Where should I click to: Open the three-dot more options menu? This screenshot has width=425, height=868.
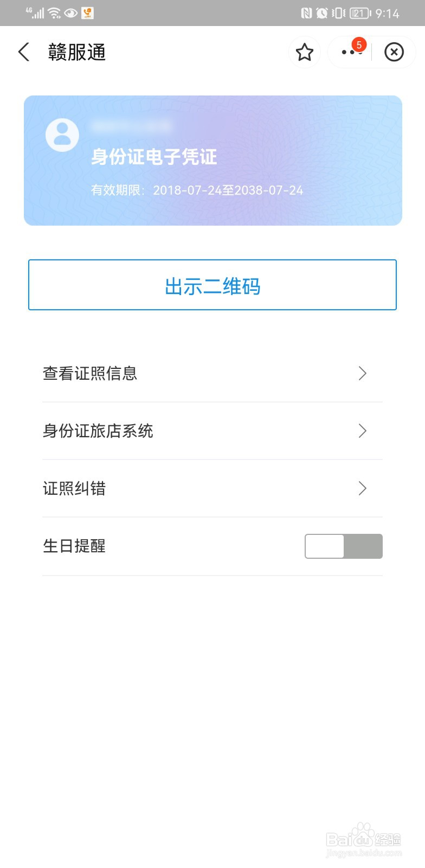350,52
